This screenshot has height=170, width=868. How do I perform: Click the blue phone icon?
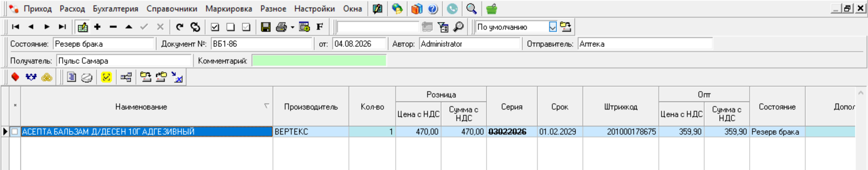(452, 9)
